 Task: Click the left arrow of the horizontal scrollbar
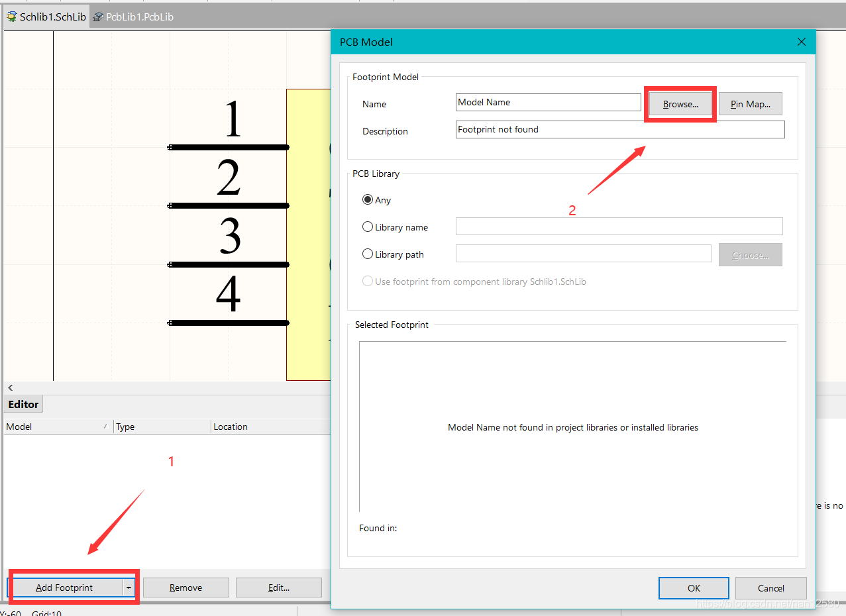(x=10, y=388)
